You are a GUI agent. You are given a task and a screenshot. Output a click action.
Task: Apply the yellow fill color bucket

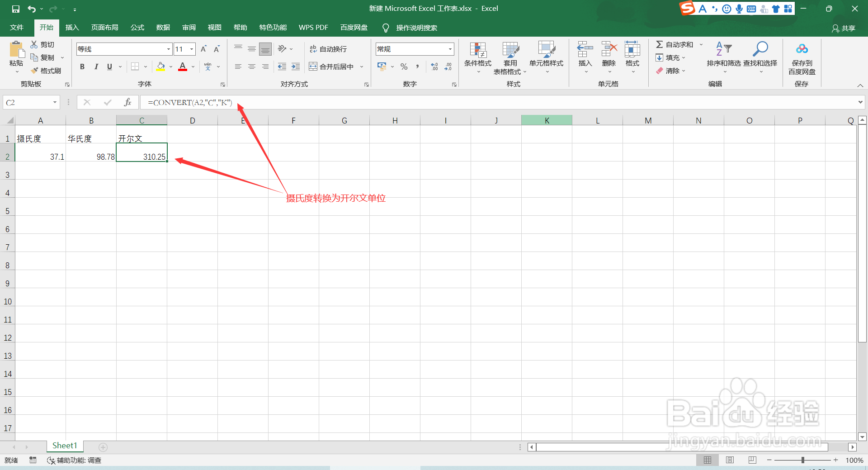click(160, 66)
